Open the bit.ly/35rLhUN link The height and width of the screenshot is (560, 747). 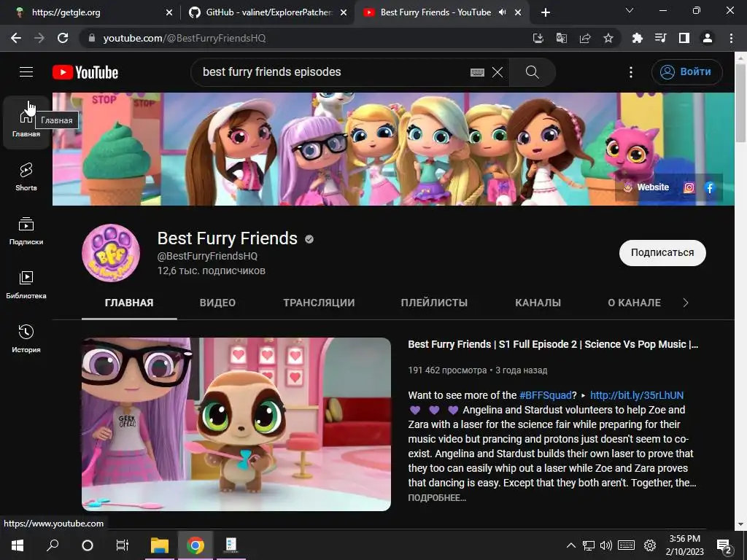point(636,395)
